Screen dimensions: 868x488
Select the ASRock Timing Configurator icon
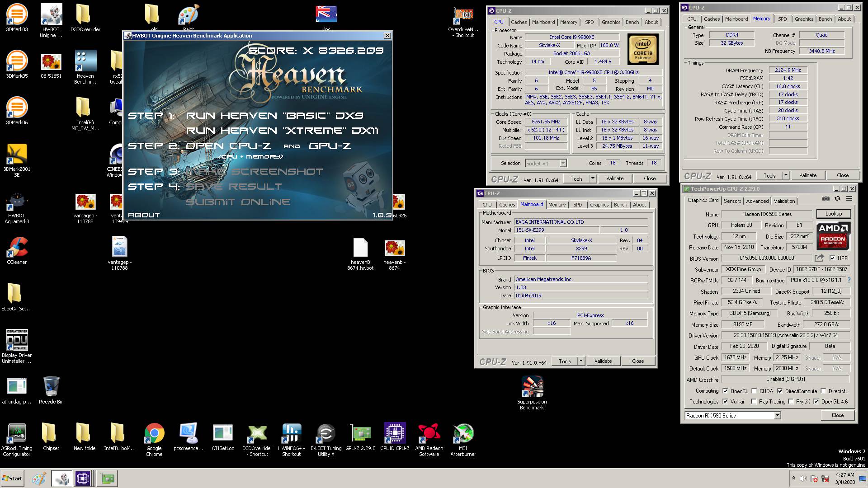coord(17,440)
